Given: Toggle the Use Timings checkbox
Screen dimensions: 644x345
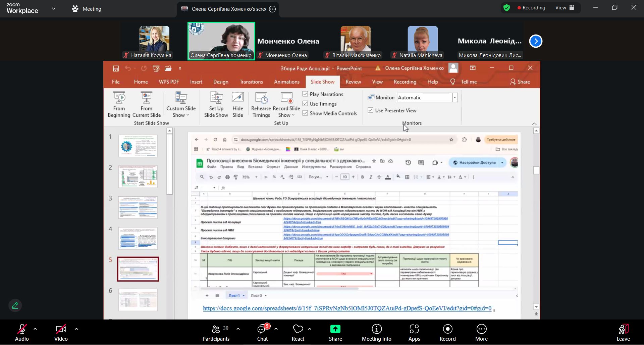Looking at the screenshot, I should (305, 104).
